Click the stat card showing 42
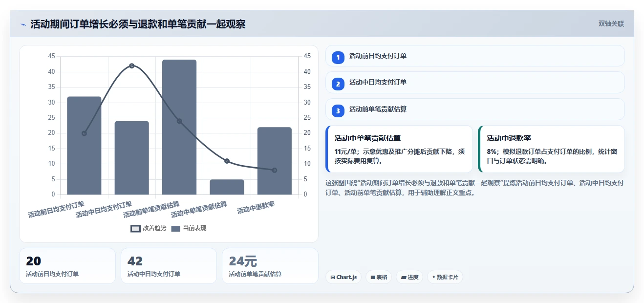 point(169,266)
